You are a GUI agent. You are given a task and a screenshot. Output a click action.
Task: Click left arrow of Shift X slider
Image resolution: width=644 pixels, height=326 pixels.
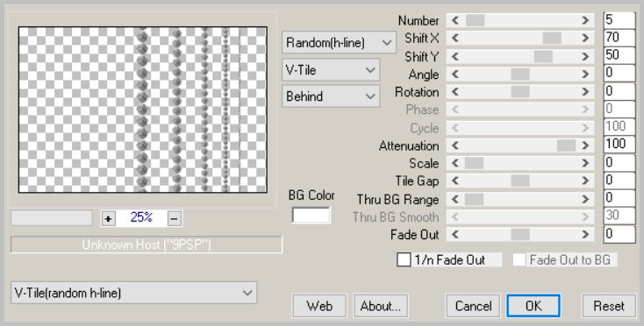tap(455, 39)
